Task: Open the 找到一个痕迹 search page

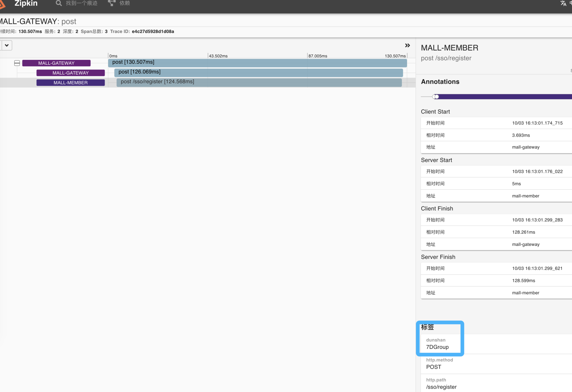Action: [81, 3]
